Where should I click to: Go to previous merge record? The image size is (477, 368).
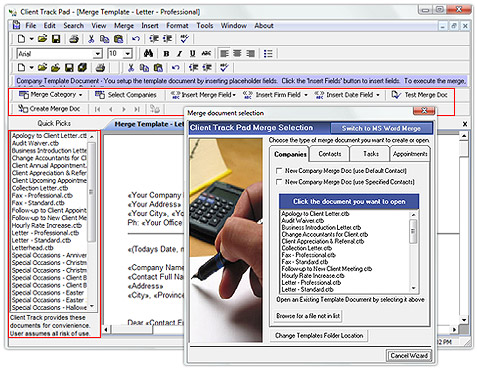click(111, 109)
